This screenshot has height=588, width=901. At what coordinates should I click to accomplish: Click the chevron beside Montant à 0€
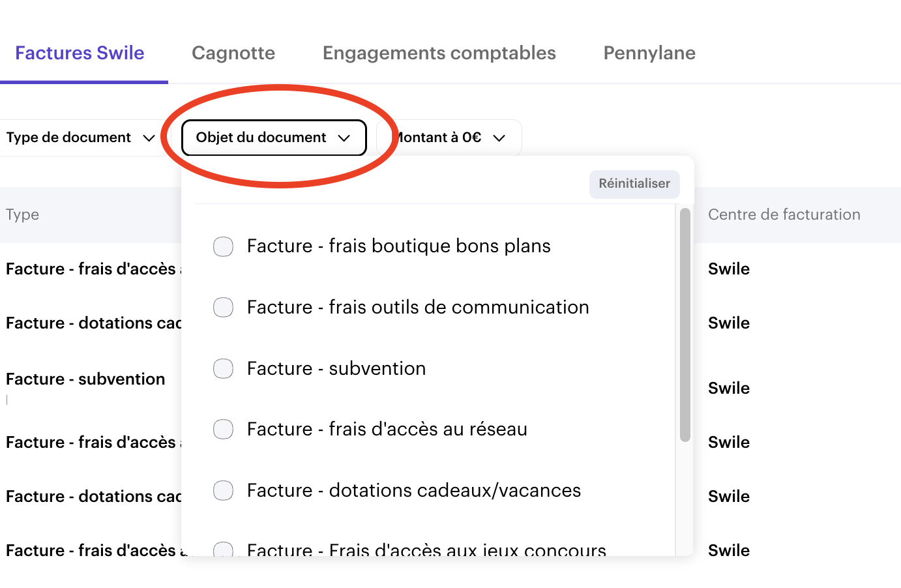point(499,138)
